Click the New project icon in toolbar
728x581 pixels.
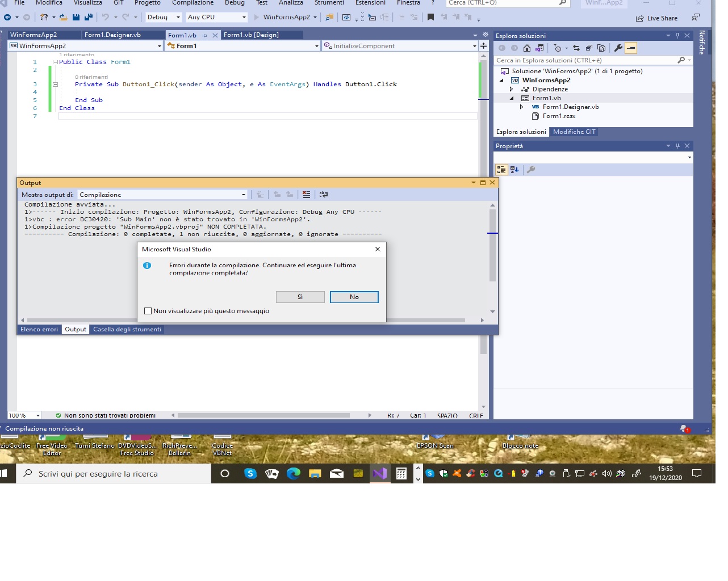44,17
